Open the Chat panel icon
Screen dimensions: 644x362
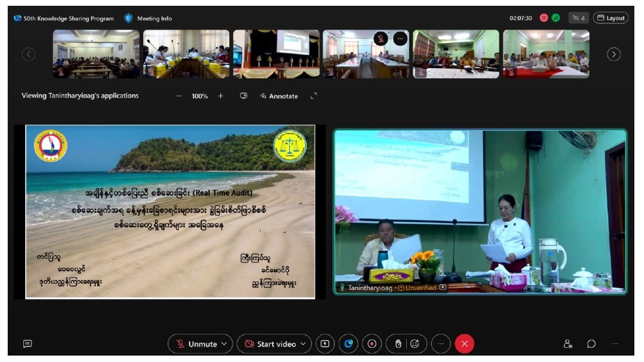[591, 344]
